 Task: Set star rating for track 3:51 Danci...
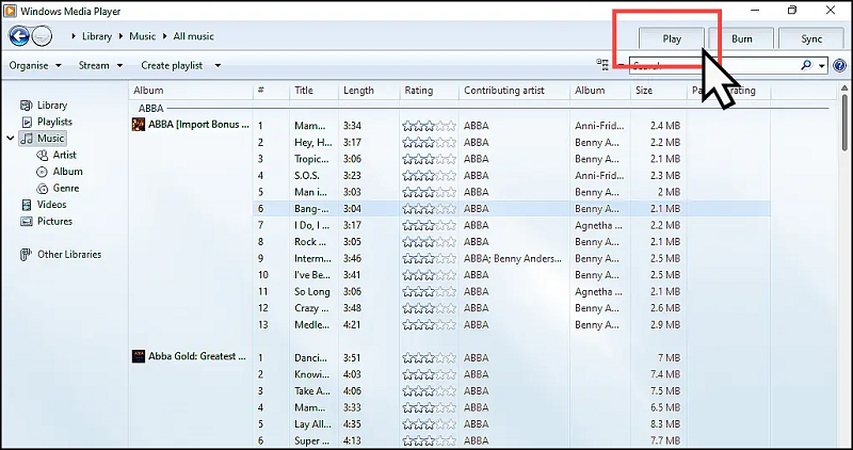pyautogui.click(x=429, y=358)
